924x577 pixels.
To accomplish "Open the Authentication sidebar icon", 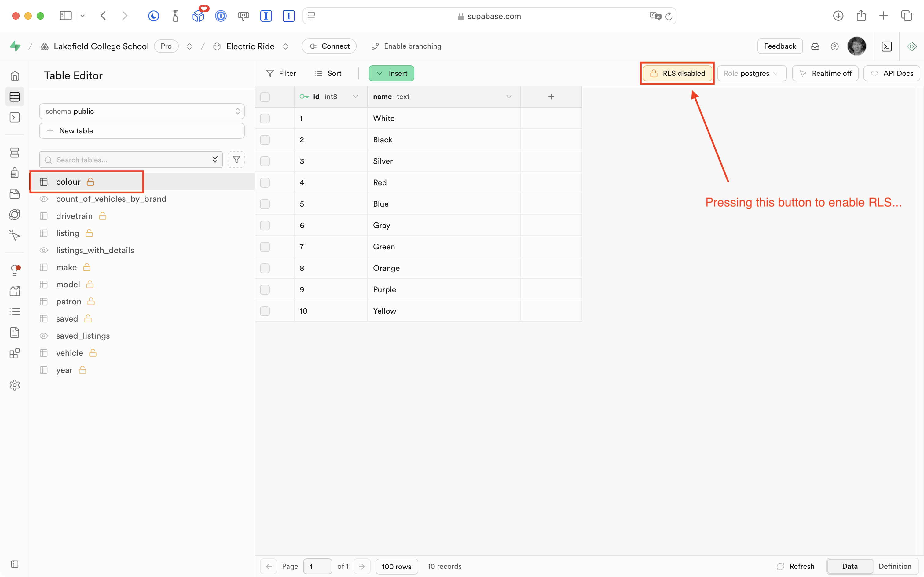I will [x=14, y=173].
